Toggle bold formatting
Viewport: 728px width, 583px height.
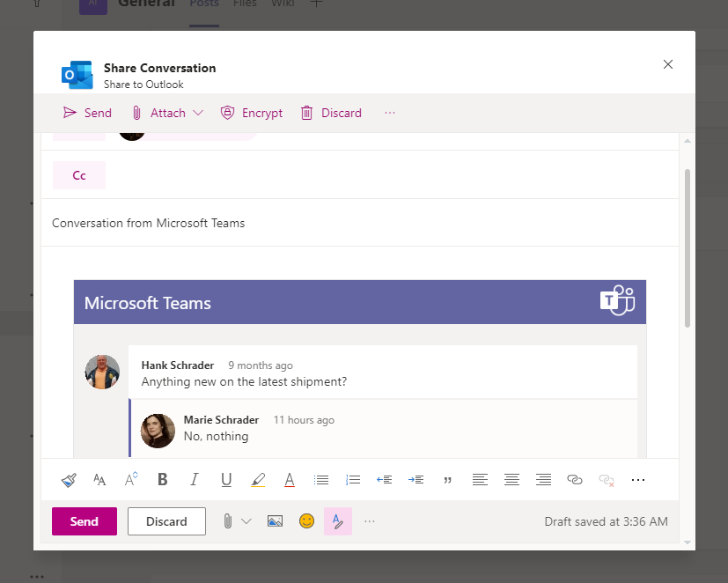click(x=163, y=479)
